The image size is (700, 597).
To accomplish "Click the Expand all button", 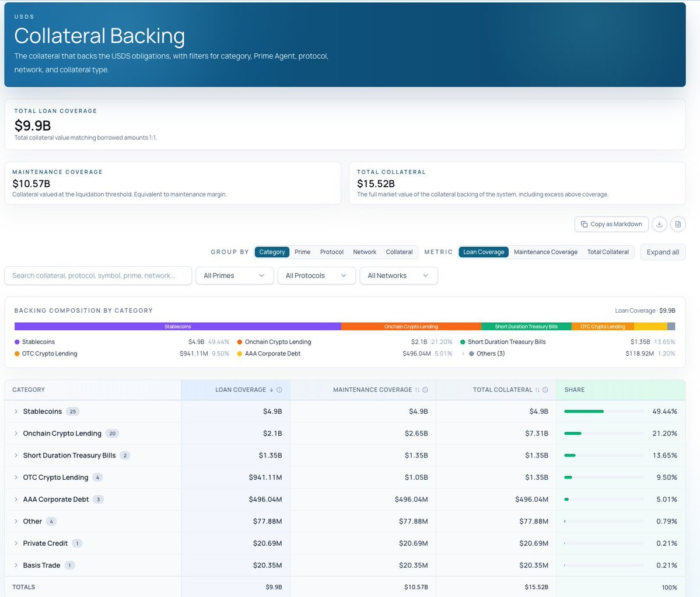I will (x=663, y=252).
